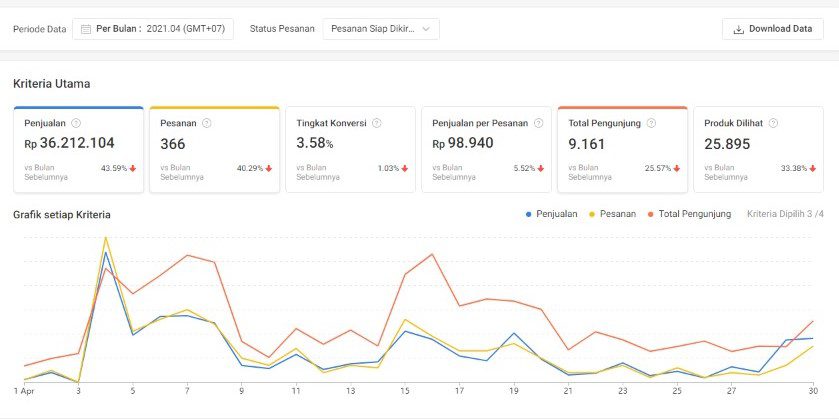Expand the Status Pesanan dropdown
This screenshot has height=419, width=839.
pyautogui.click(x=381, y=29)
